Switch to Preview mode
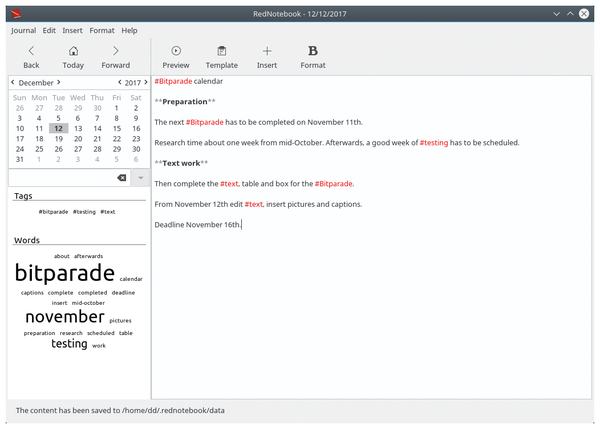This screenshot has width=600, height=429. pyautogui.click(x=176, y=57)
